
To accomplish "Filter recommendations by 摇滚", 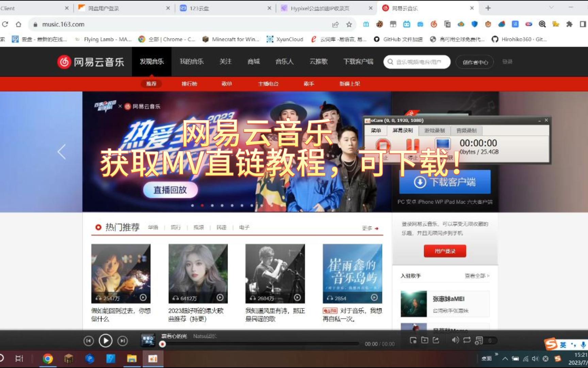I will click(x=199, y=227).
